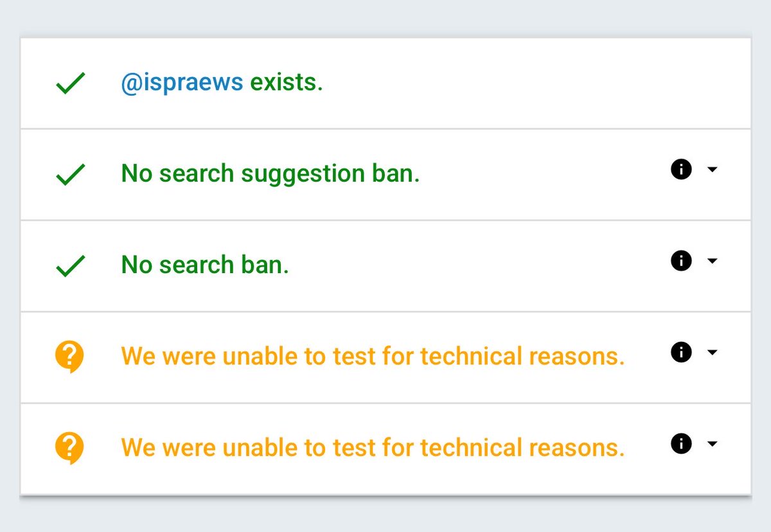Expand details arrow of first unable-to-test row
The height and width of the screenshot is (532, 771).
(x=712, y=352)
